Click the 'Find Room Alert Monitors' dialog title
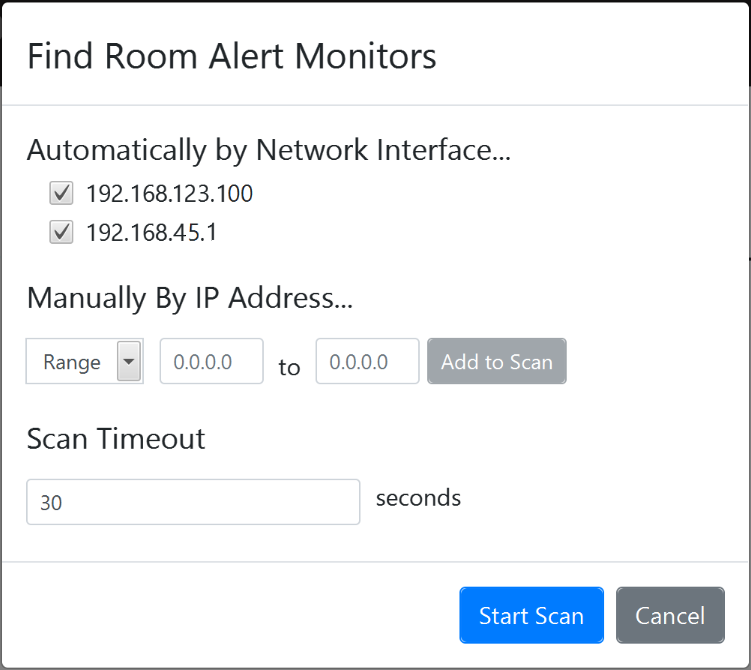 point(232,56)
